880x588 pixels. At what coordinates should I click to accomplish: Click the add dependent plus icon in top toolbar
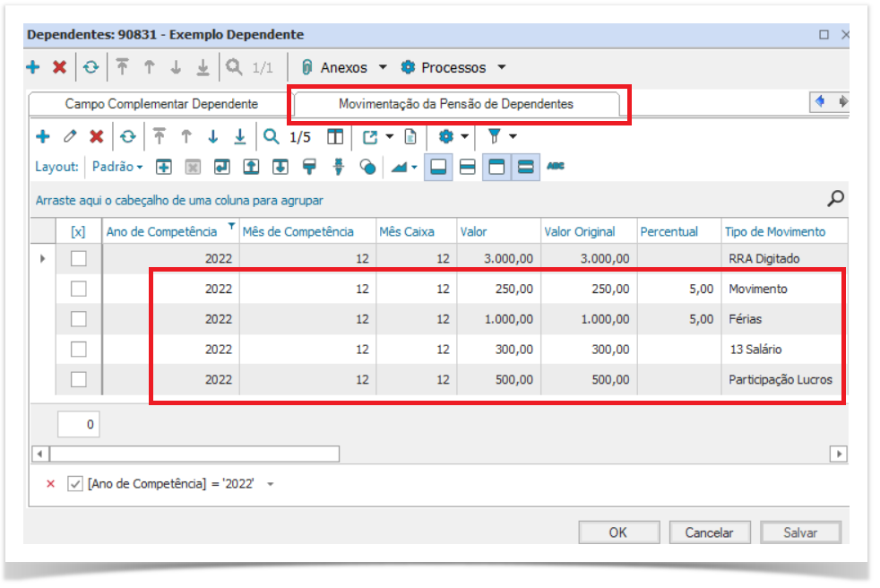click(33, 67)
